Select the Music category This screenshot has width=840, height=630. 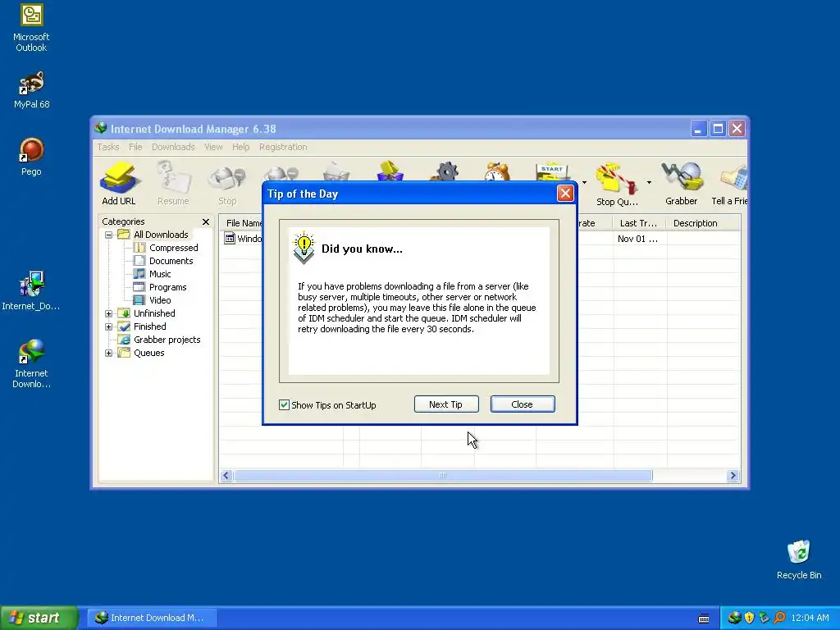click(160, 274)
